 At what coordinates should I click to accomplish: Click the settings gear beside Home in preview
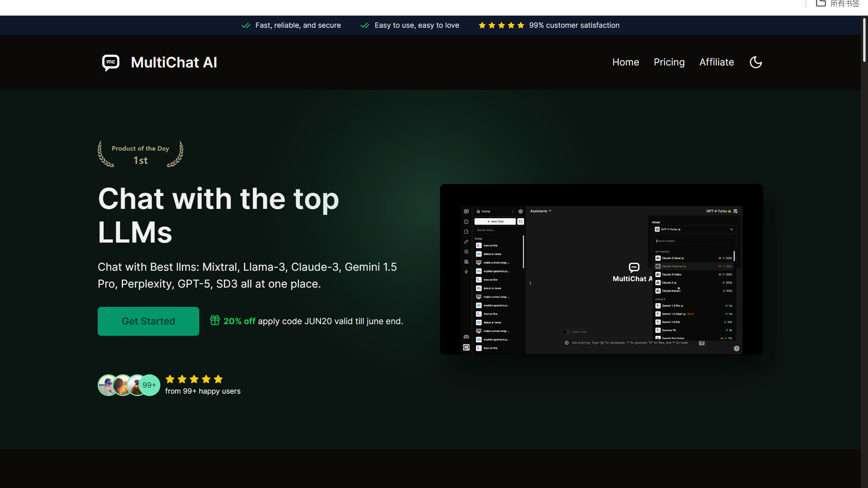pyautogui.click(x=520, y=211)
